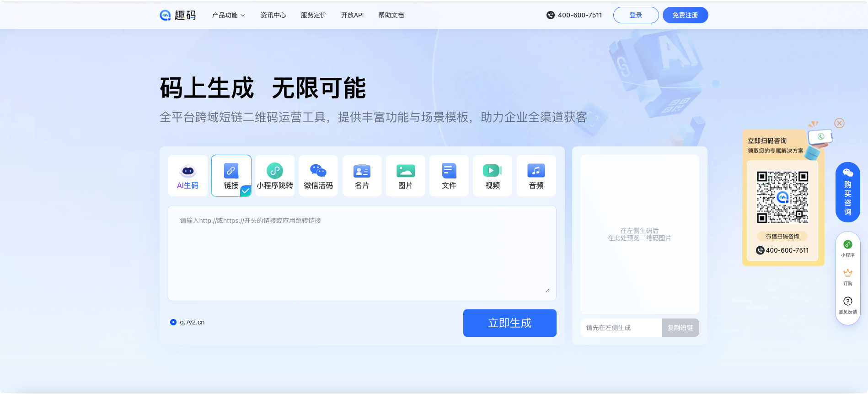Click the 微信扫码咨询 label
Viewport: 868px width, 394px height.
782,237
